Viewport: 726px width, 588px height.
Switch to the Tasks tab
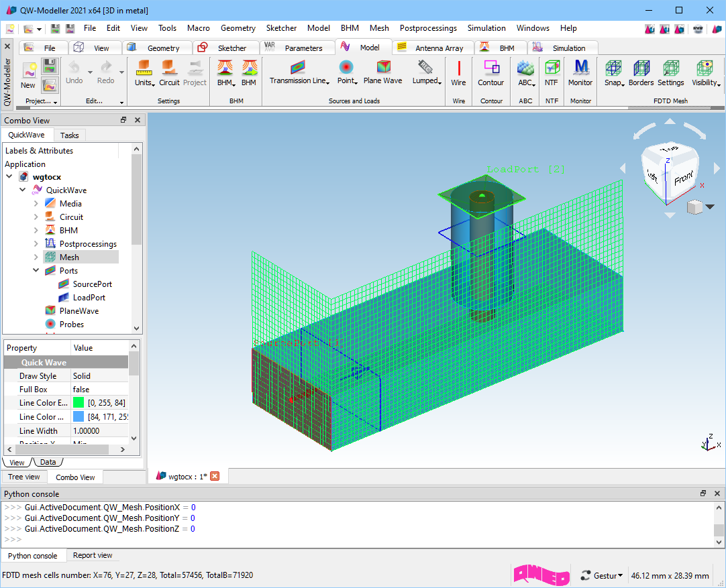pyautogui.click(x=69, y=135)
